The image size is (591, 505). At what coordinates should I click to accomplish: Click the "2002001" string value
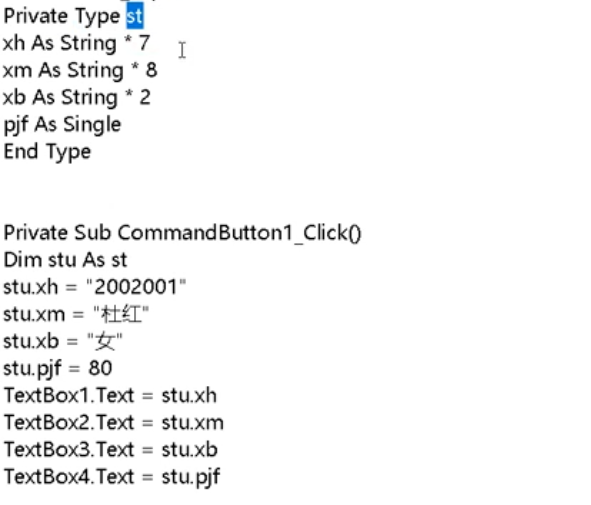[x=136, y=287]
